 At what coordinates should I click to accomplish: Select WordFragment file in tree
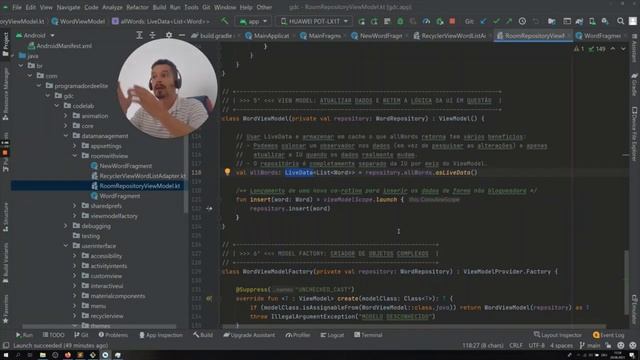coord(116,196)
